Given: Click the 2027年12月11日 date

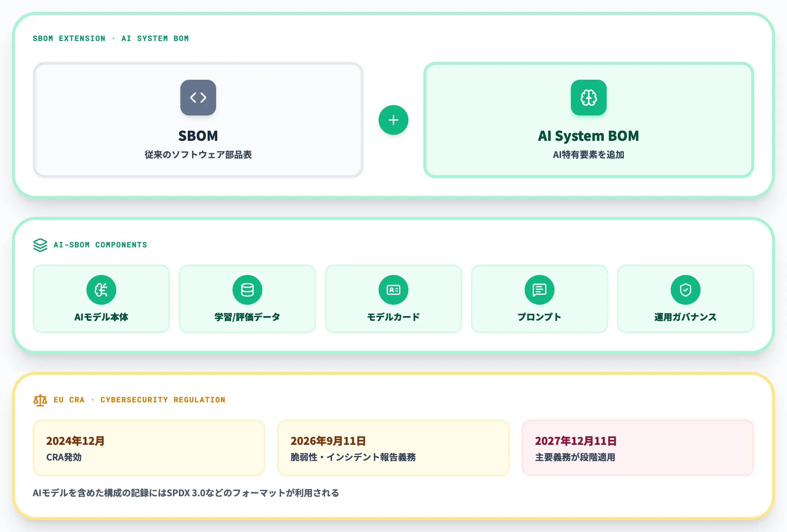Looking at the screenshot, I should (x=576, y=441).
